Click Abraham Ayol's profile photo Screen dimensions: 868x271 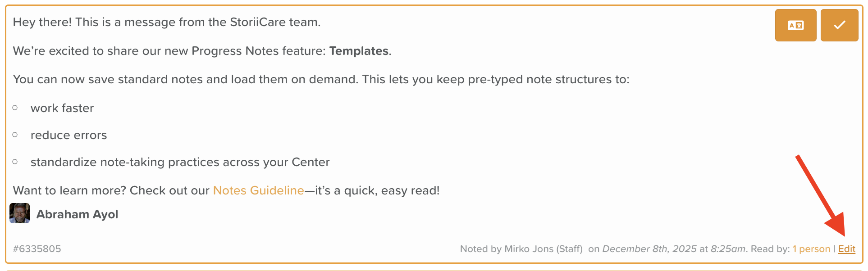point(20,213)
